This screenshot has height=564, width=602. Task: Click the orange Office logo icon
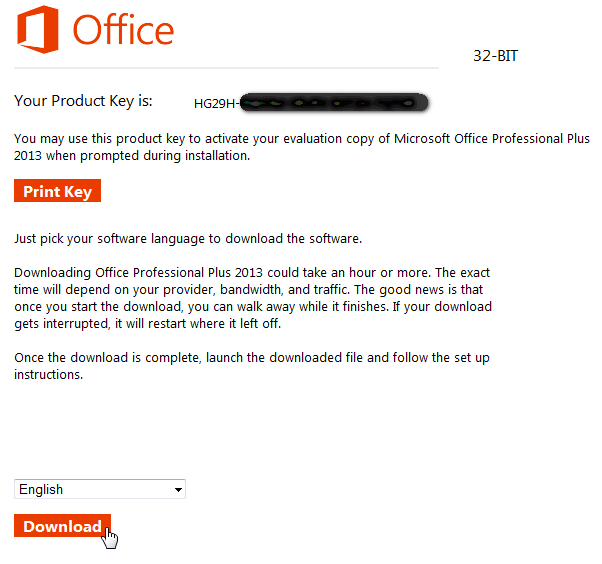[x=38, y=29]
